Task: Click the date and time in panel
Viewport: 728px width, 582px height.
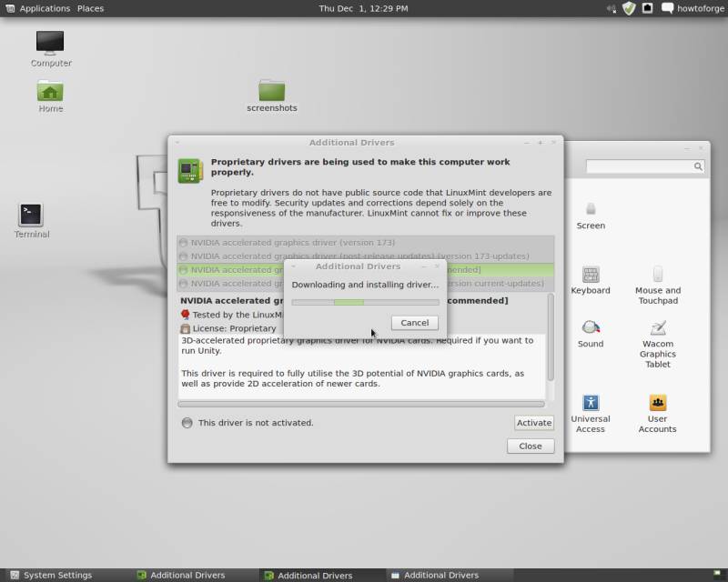Action: (363, 8)
